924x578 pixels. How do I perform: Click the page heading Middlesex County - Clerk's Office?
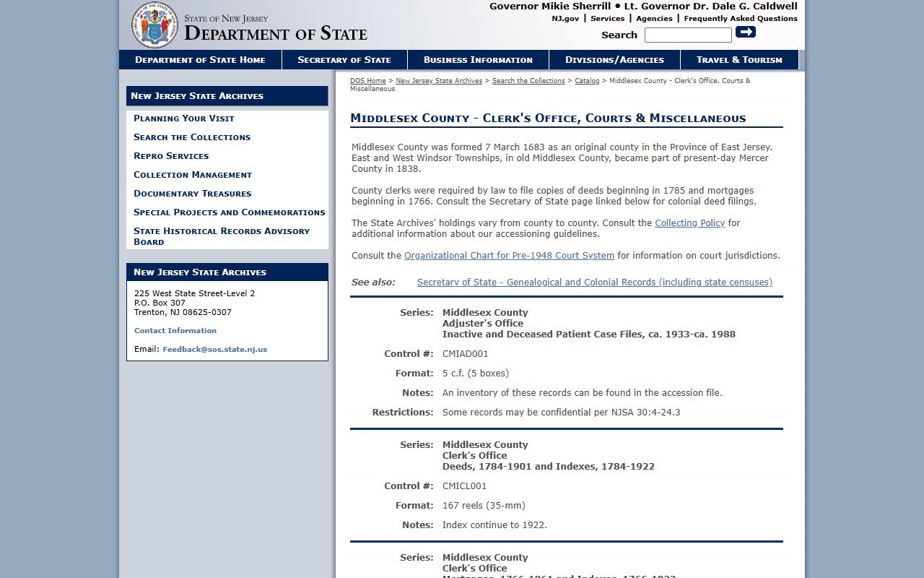pyautogui.click(x=548, y=118)
